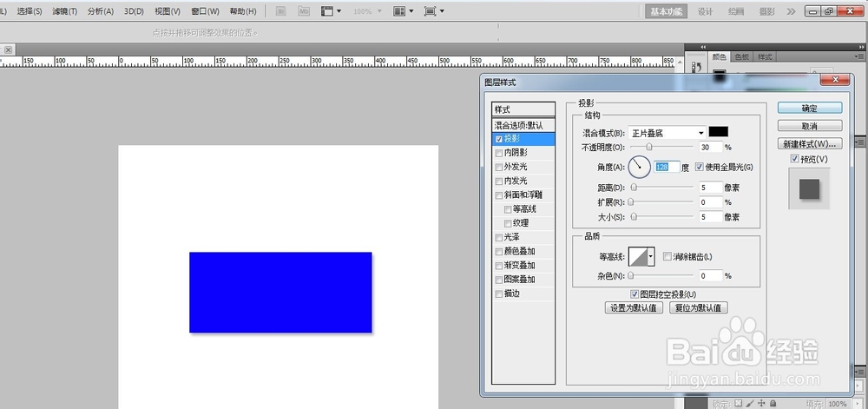Open the screen mode icon menu
This screenshot has width=868, height=409.
(x=434, y=11)
